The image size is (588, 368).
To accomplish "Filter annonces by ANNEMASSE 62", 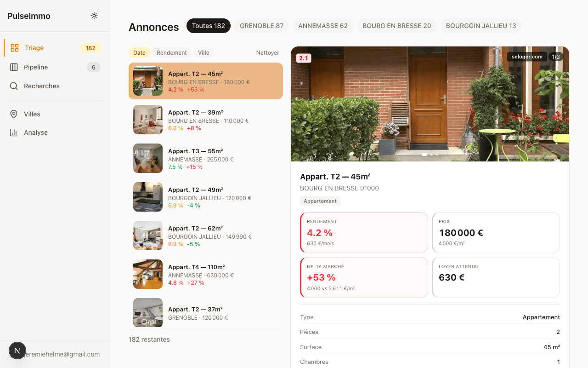I will 323,26.
